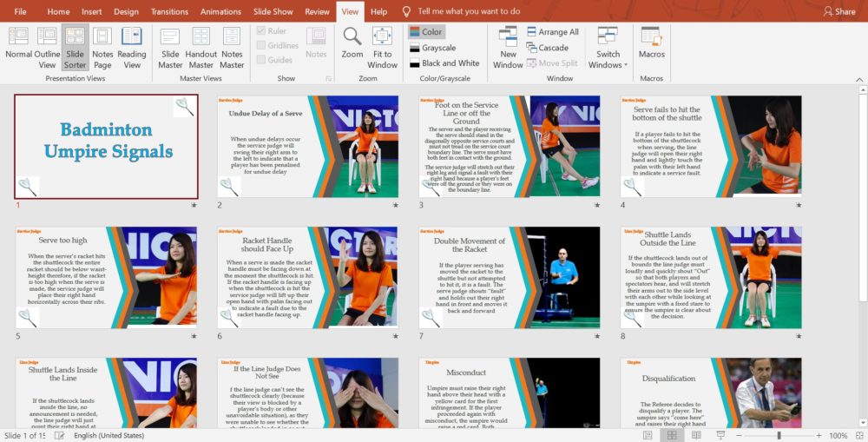Open the Transitions tab

pyautogui.click(x=169, y=11)
